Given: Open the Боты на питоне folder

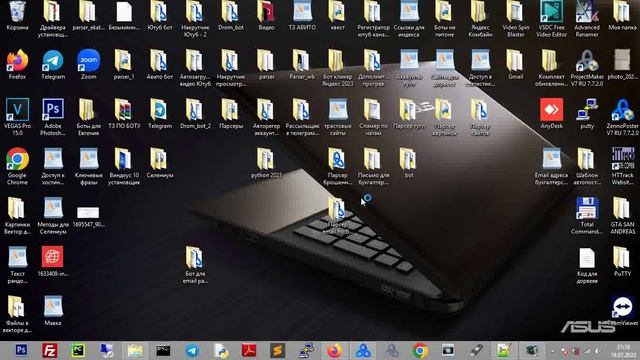Looking at the screenshot, I should click(444, 12).
